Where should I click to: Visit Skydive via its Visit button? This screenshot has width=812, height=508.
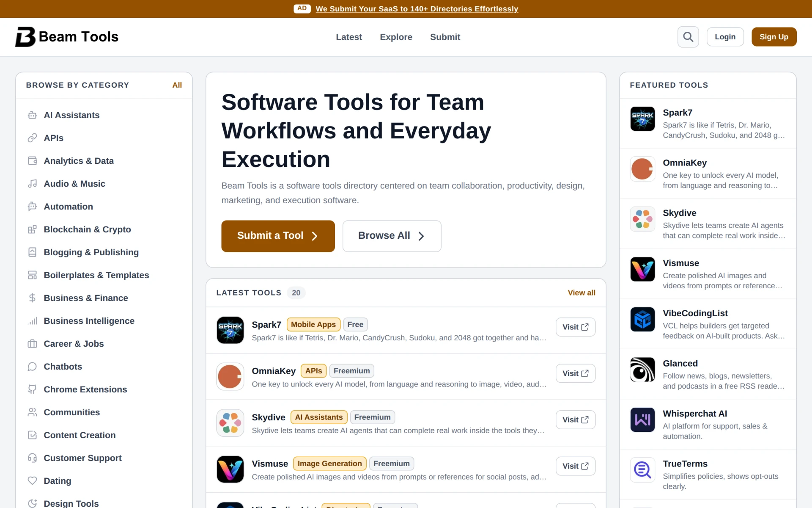(576, 420)
